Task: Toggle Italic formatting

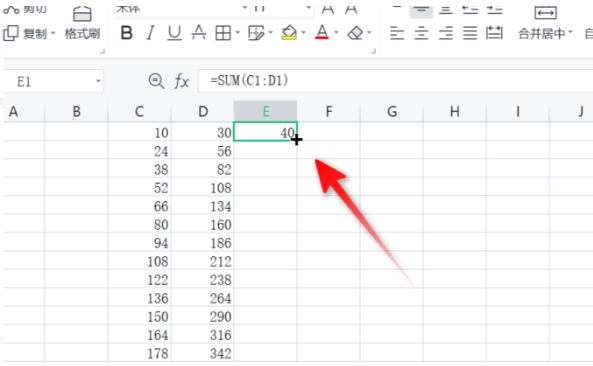Action: tap(151, 33)
